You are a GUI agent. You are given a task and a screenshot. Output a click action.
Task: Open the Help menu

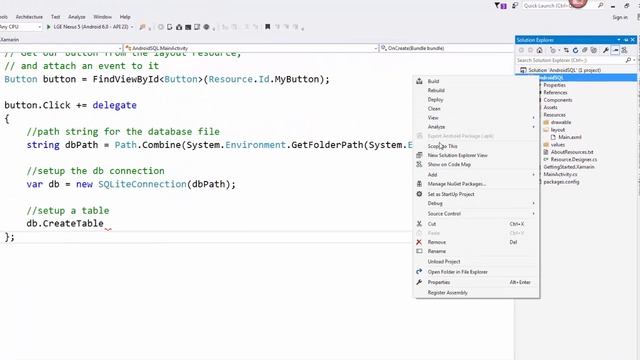pyautogui.click(x=125, y=17)
